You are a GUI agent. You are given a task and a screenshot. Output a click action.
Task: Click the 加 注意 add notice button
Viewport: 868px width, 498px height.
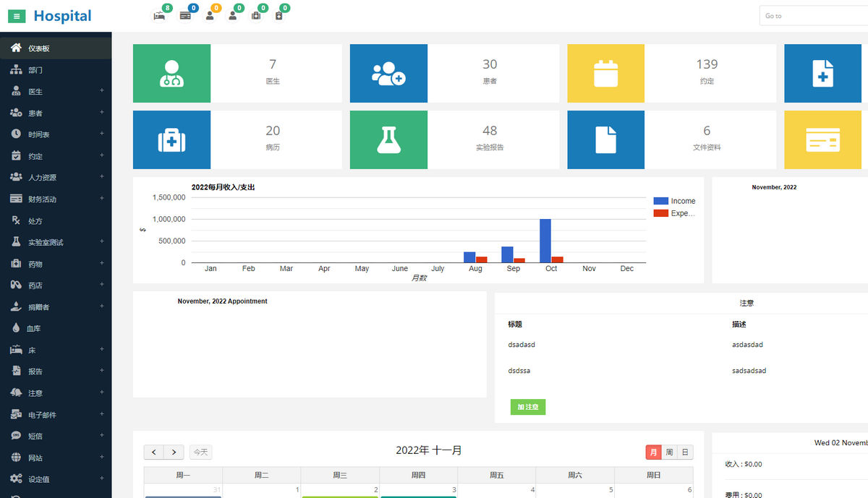click(x=528, y=407)
